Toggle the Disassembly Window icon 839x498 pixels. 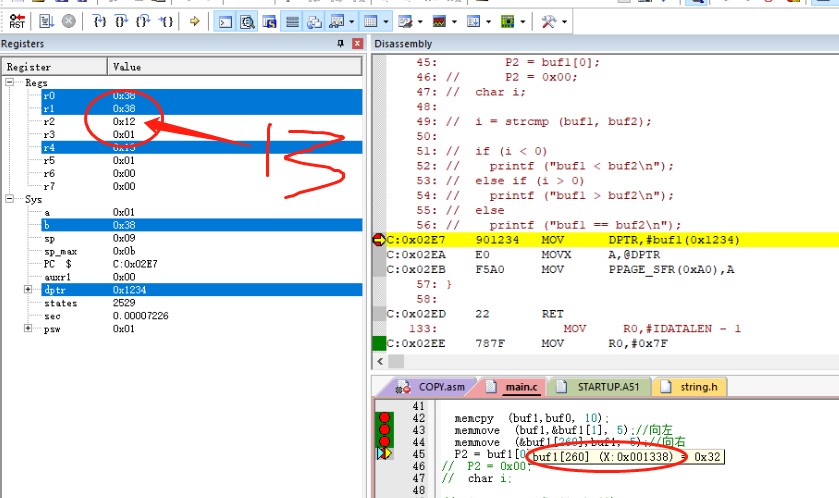click(247, 22)
